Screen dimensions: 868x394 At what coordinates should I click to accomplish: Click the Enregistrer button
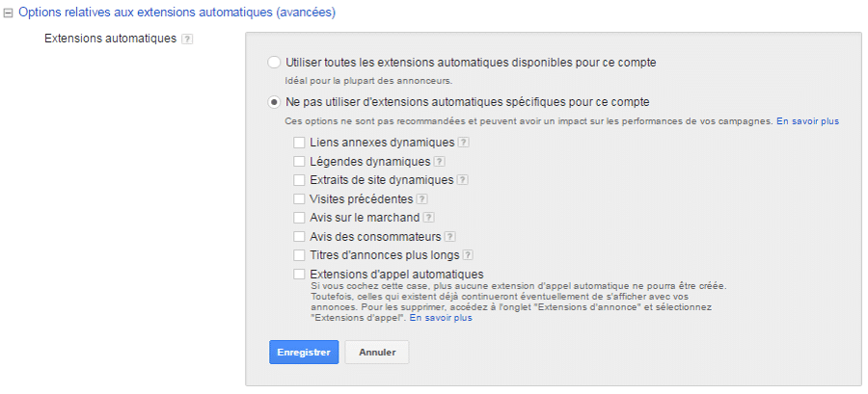click(x=304, y=352)
